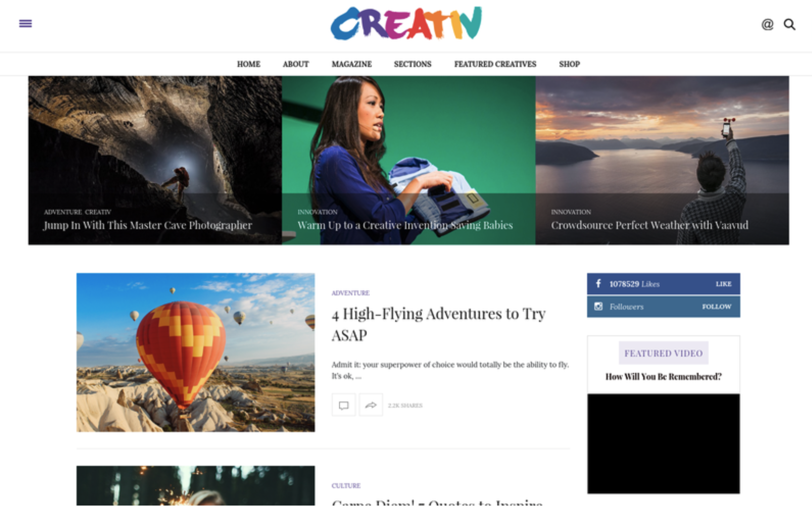The width and height of the screenshot is (812, 508).
Task: Click the share arrow icon
Action: (x=371, y=405)
